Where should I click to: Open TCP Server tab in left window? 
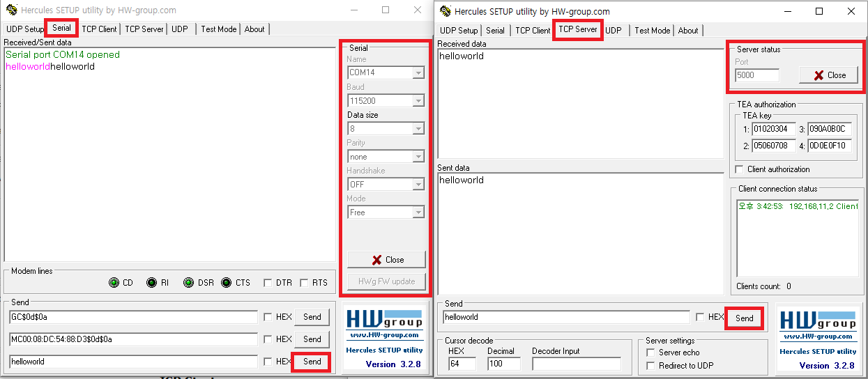(x=144, y=29)
